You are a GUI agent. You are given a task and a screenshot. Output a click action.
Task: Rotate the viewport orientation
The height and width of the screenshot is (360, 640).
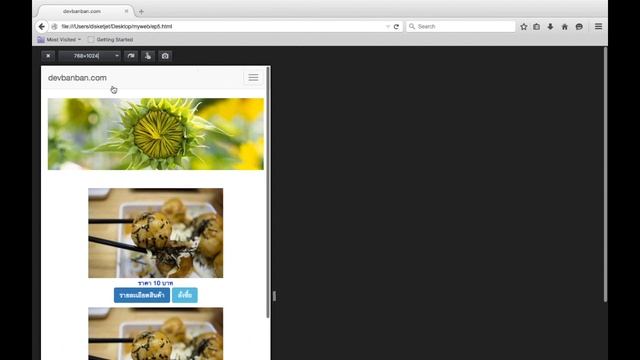131,56
